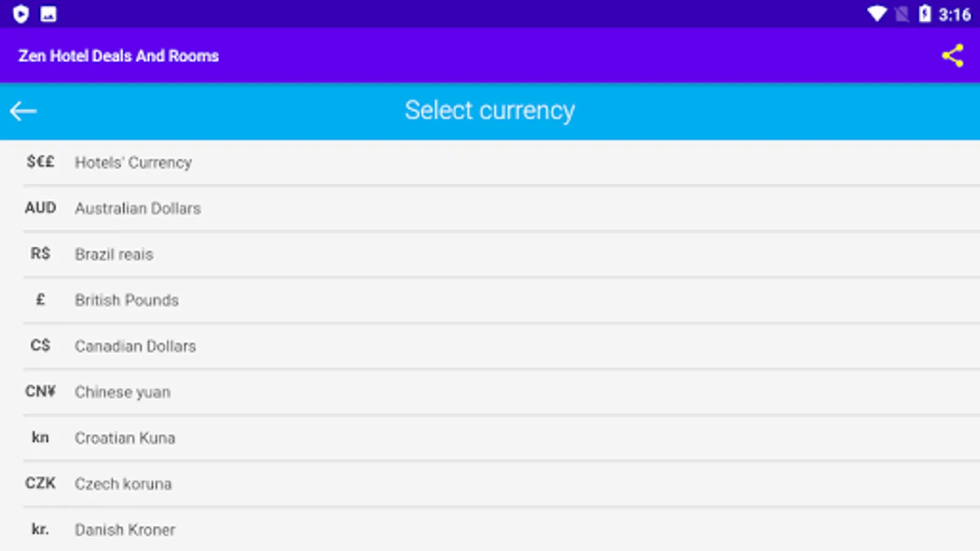Select Danish Kroner

click(x=125, y=530)
